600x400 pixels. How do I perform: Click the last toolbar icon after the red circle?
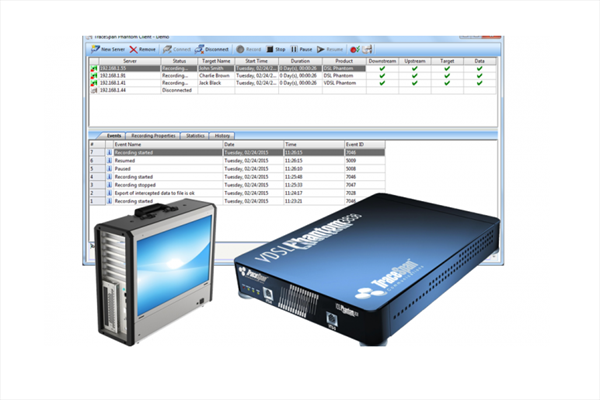(367, 49)
